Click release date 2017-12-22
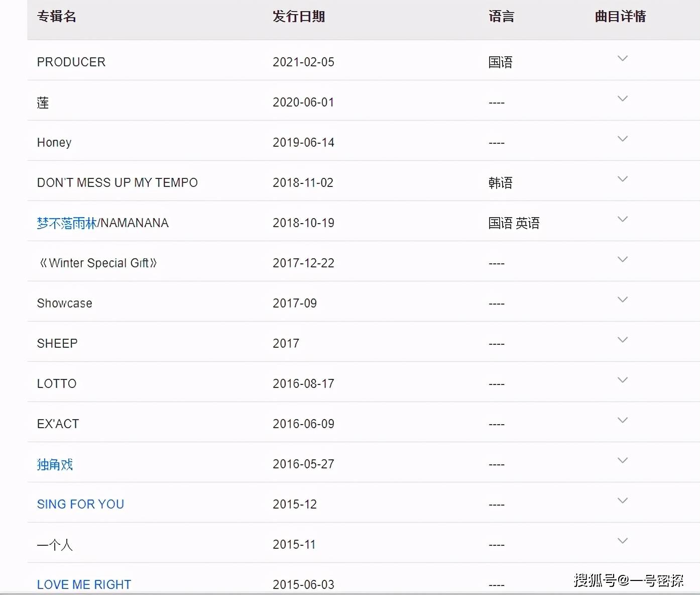This screenshot has height=595, width=700. [303, 263]
